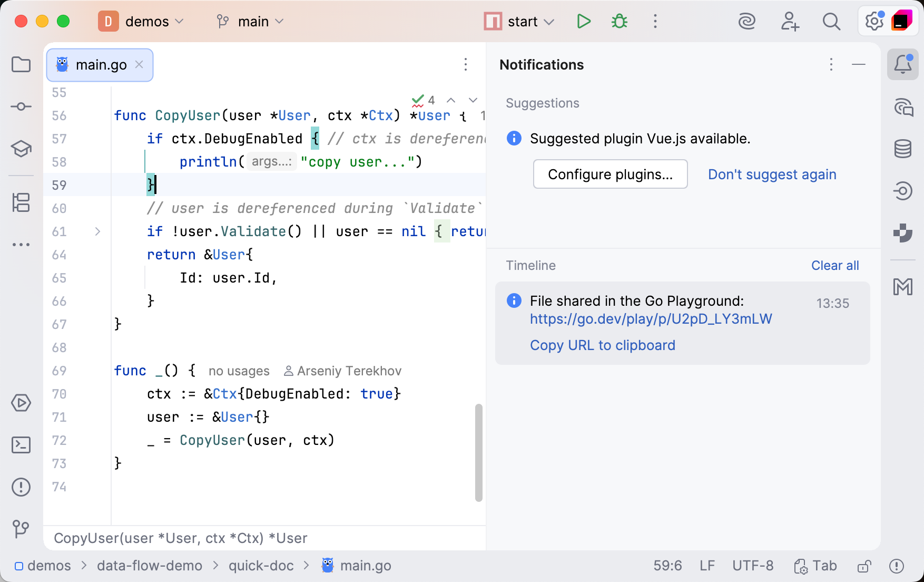Image resolution: width=924 pixels, height=582 pixels.
Task: Open the Structure tool window
Action: coord(21,203)
